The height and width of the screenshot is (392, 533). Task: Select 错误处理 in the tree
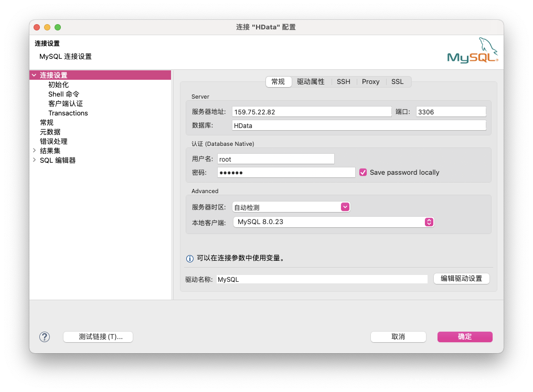(54, 142)
